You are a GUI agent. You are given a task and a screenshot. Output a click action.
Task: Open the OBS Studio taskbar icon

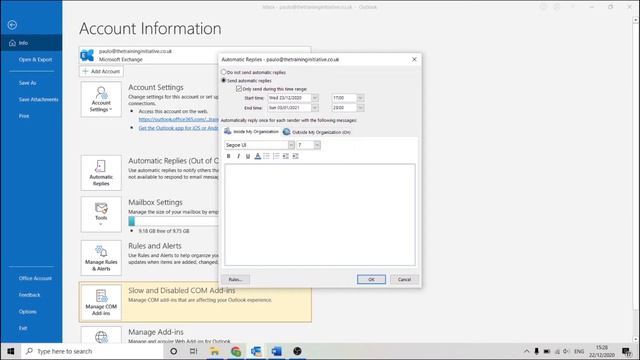(x=298, y=351)
